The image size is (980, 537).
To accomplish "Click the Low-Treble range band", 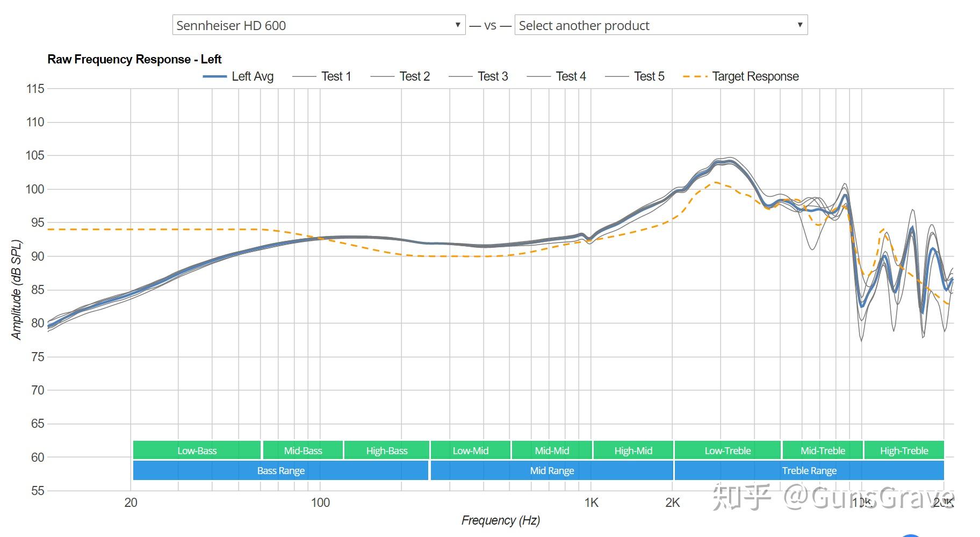I will 727,450.
